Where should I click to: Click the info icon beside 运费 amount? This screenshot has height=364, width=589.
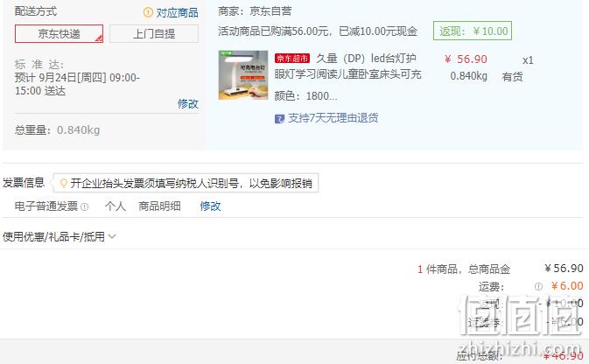point(538,287)
